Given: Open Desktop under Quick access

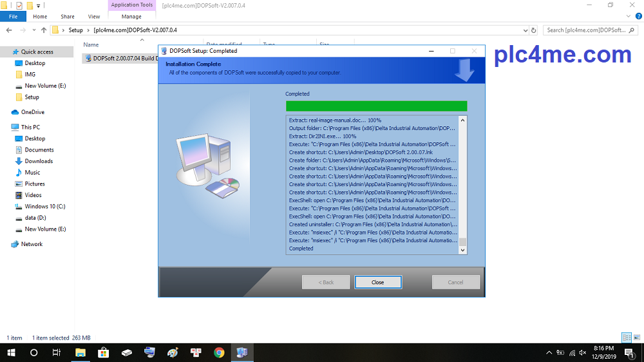Looking at the screenshot, I should click(x=35, y=63).
